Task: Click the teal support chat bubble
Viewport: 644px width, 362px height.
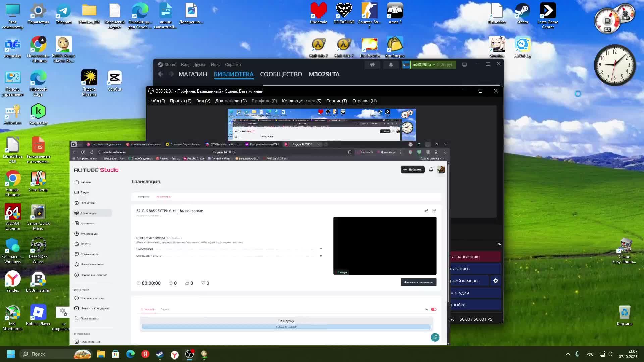Action: (435, 337)
